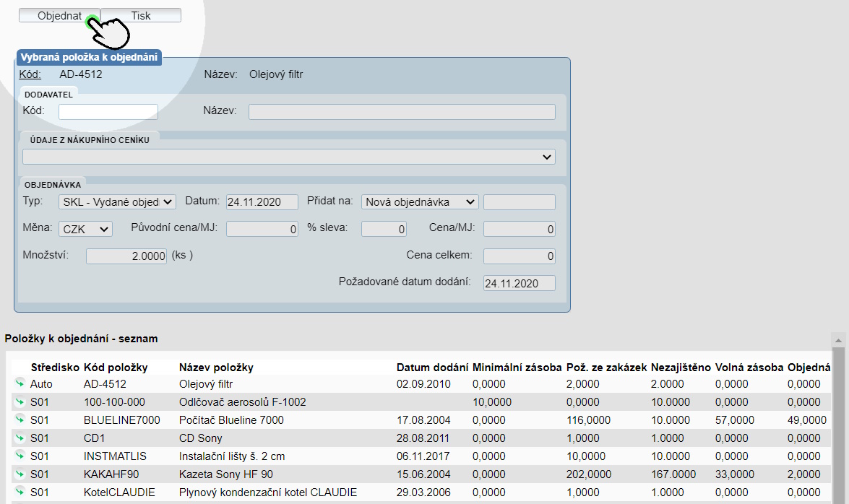Focus the Množství quantity field

pos(127,256)
